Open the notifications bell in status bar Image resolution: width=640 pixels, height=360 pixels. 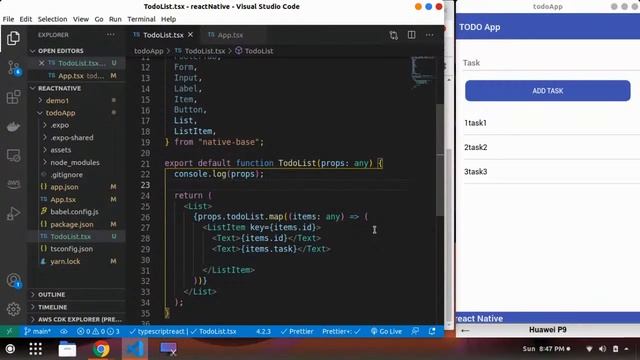point(432,331)
